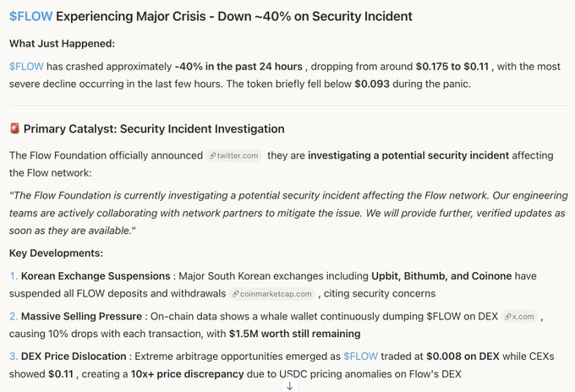Open the $FLOW link in the title
Screen dimensions: 575x392
[31, 17]
